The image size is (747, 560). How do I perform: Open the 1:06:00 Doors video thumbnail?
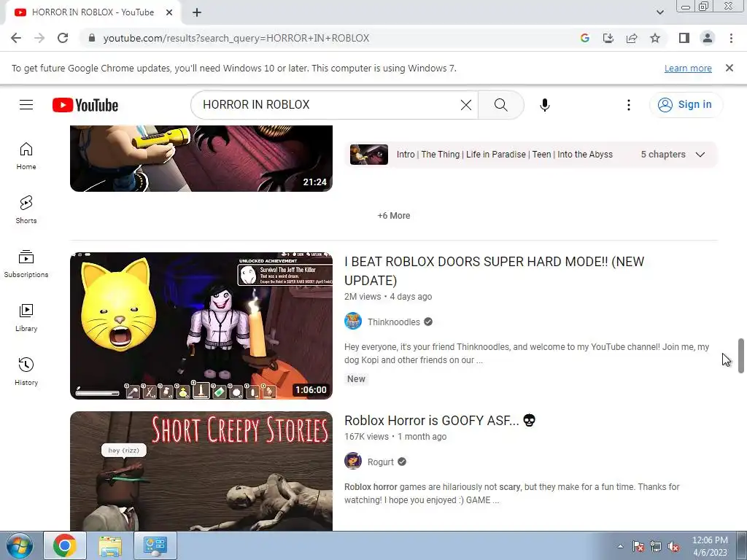pyautogui.click(x=201, y=326)
